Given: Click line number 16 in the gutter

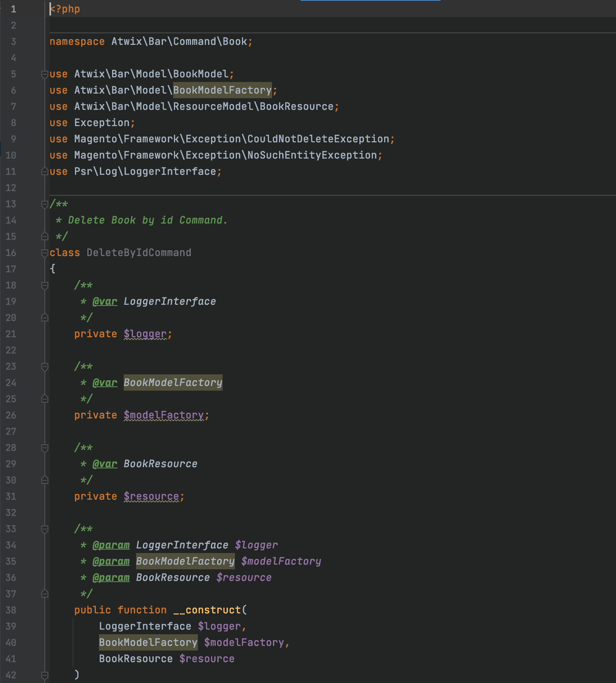Looking at the screenshot, I should [11, 253].
